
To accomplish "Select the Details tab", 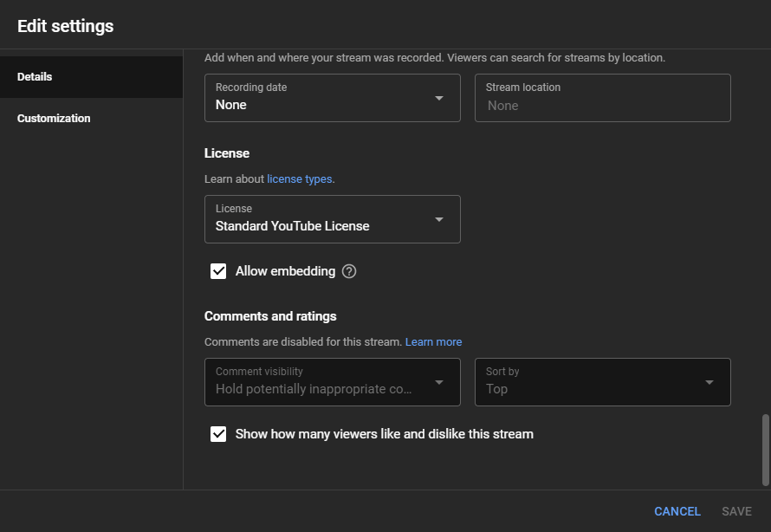I will [35, 76].
